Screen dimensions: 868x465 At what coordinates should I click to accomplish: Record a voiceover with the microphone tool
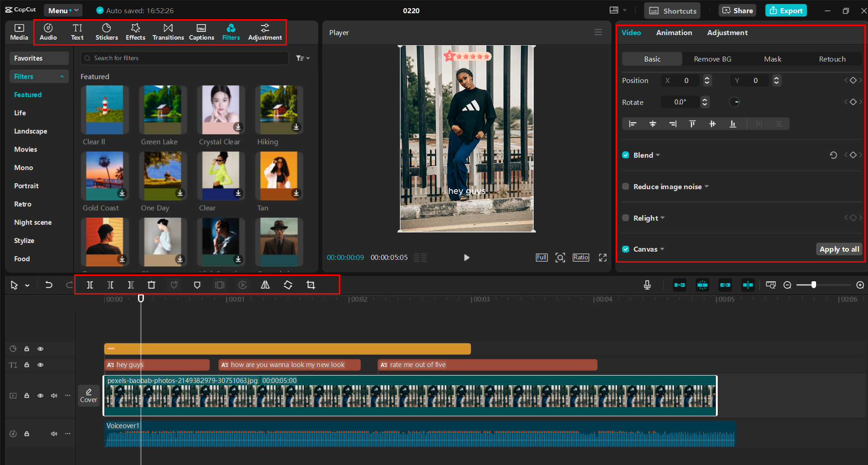[x=648, y=285]
